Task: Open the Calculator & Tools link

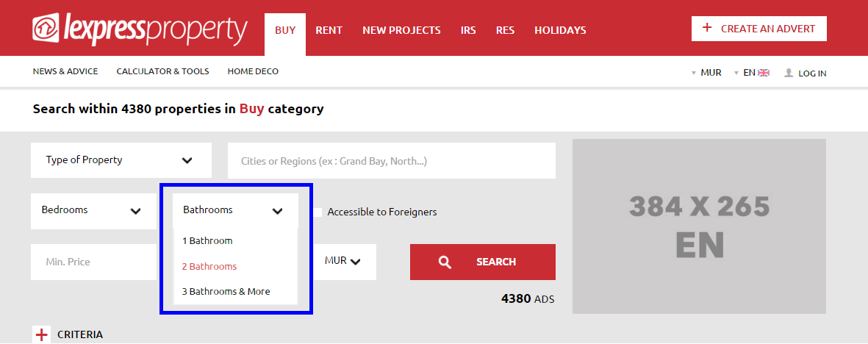Action: tap(162, 71)
